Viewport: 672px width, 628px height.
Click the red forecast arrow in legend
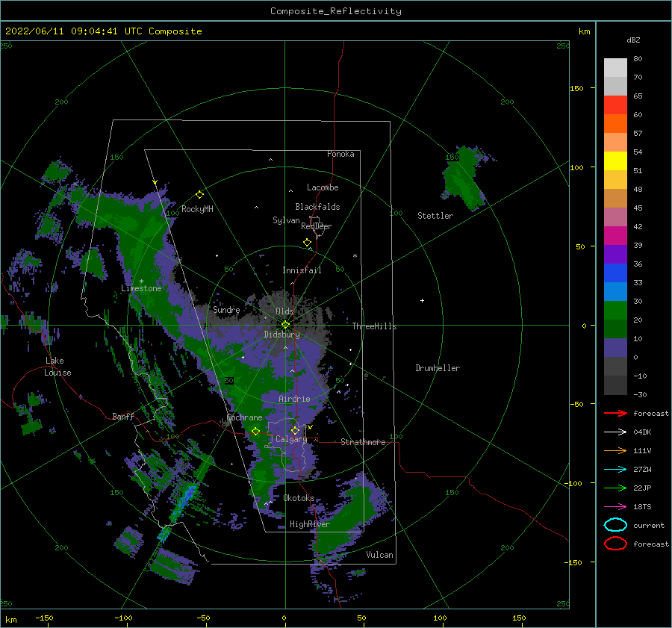point(615,413)
